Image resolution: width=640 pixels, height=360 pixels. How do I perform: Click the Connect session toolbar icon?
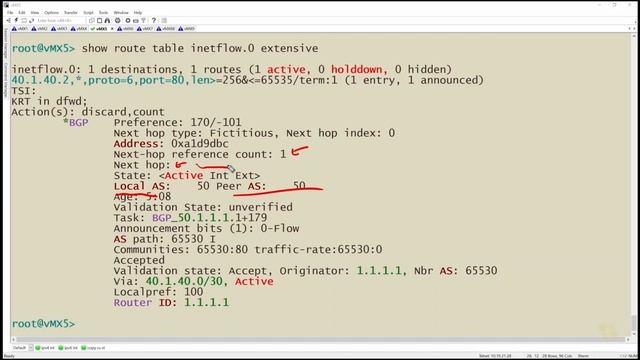click(x=9, y=20)
